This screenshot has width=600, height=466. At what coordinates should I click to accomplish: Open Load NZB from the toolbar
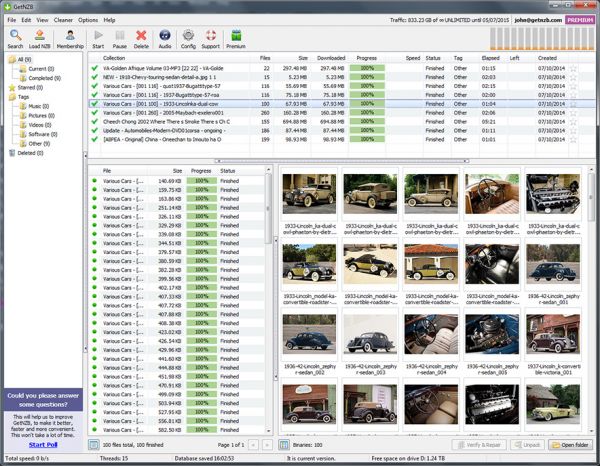[40, 38]
